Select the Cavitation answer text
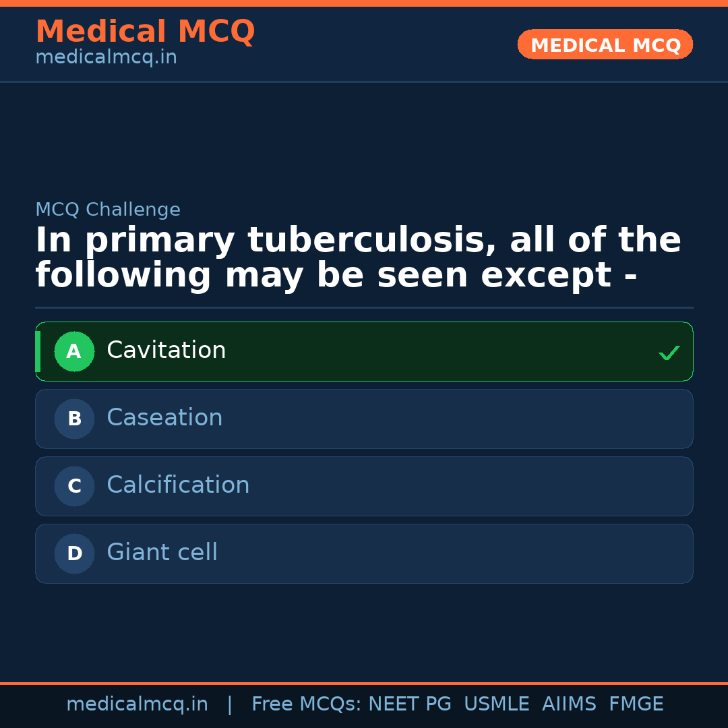The width and height of the screenshot is (728, 728). coord(166,351)
